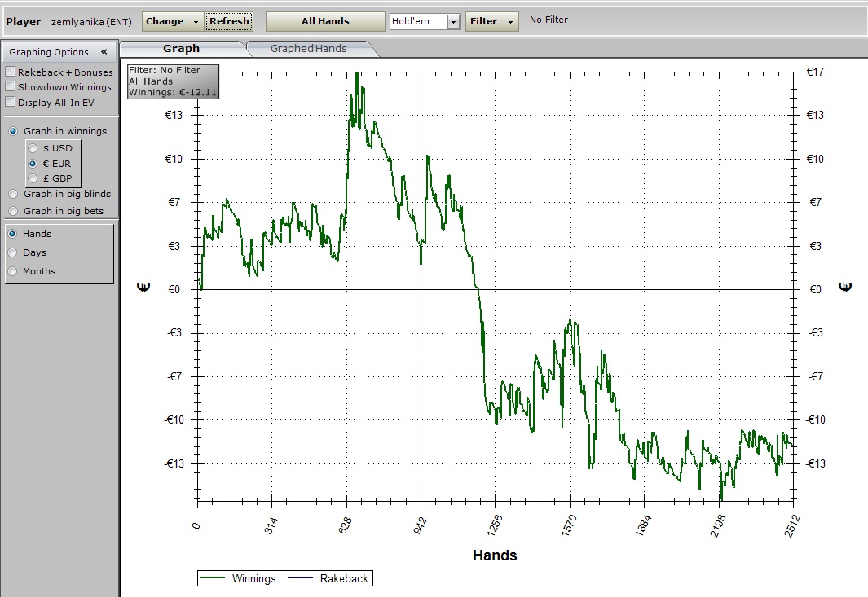
Task: Expand the Hold'em game type dropdown
Action: coord(453,22)
